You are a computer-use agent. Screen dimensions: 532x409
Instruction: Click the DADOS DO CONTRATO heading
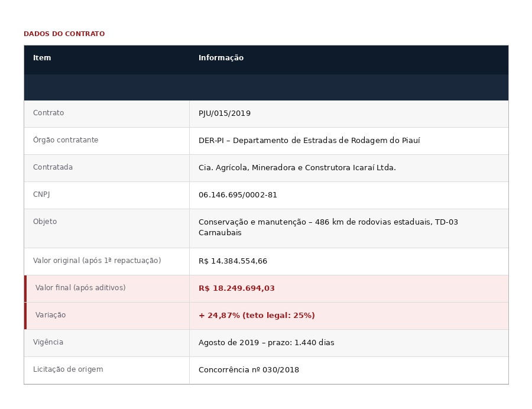[x=64, y=34]
